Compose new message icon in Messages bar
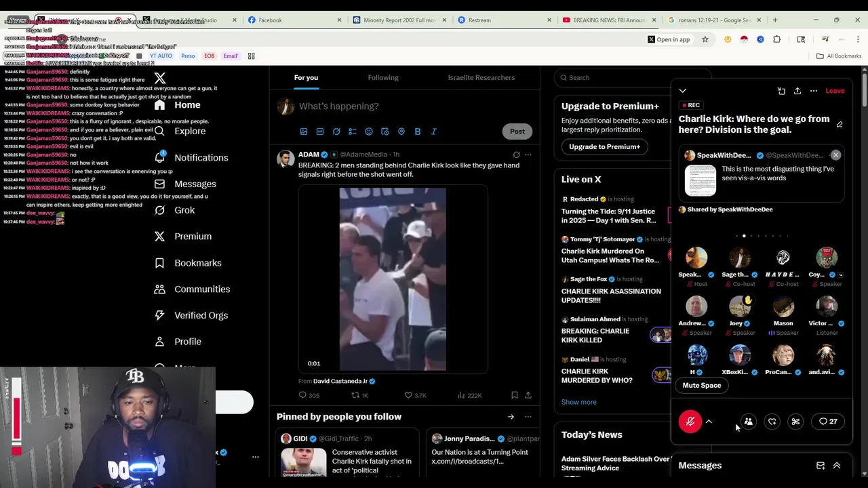 [x=821, y=466]
